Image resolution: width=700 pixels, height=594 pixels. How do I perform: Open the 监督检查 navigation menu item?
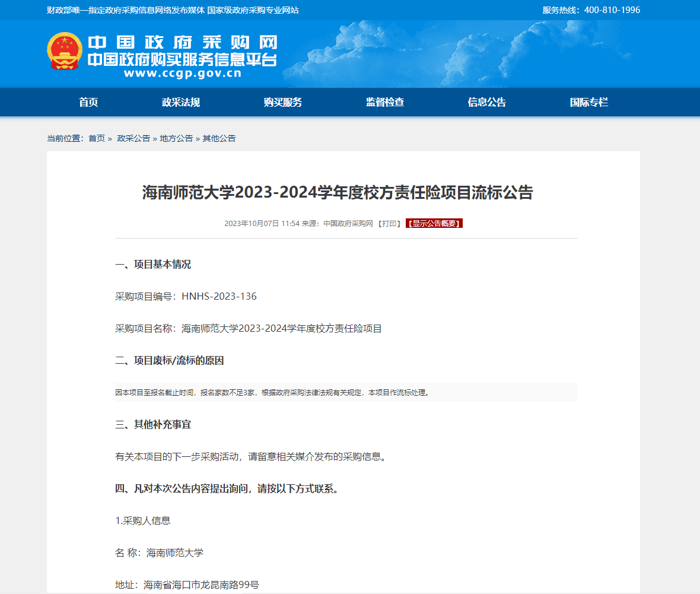[x=385, y=102]
